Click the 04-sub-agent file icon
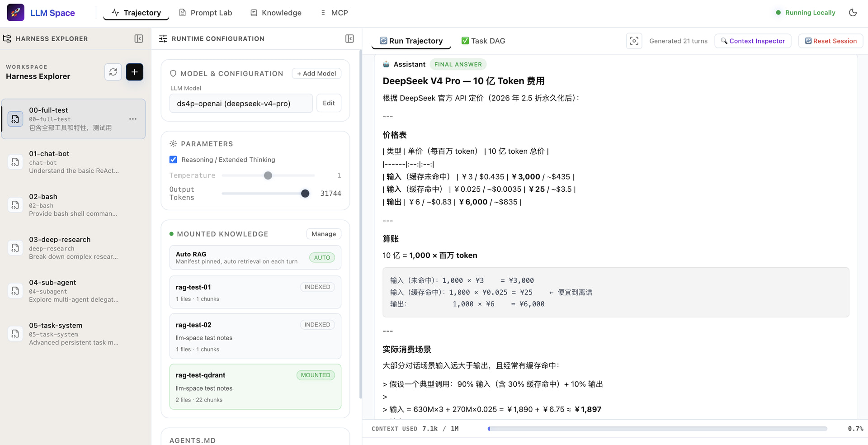The height and width of the screenshot is (445, 868). 15,291
